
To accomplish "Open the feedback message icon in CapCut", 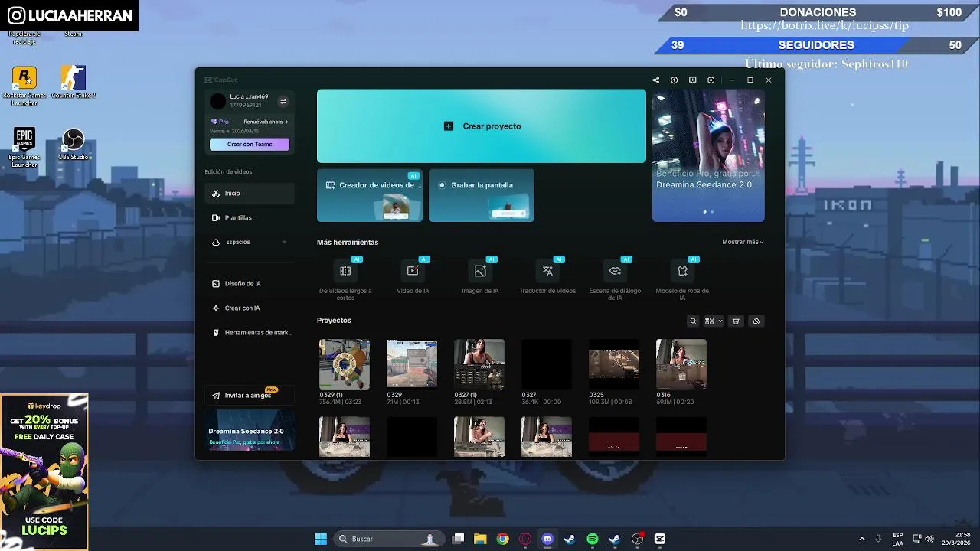I will tap(692, 80).
